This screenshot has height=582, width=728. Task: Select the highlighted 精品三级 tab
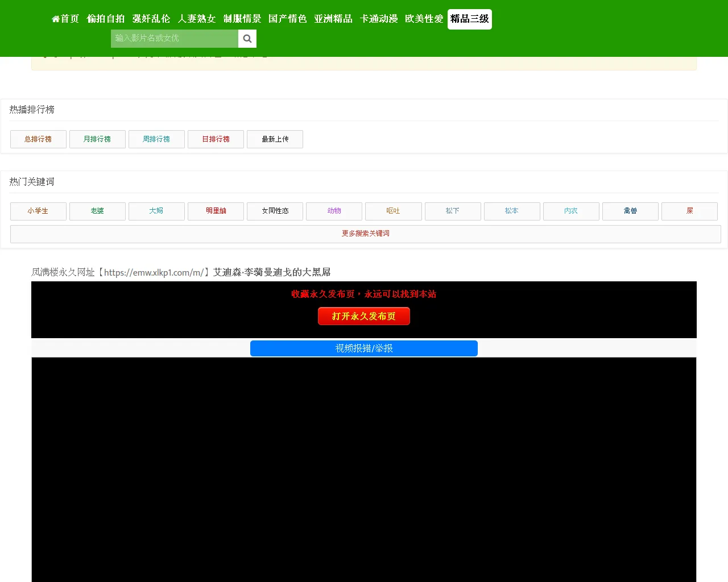tap(470, 19)
